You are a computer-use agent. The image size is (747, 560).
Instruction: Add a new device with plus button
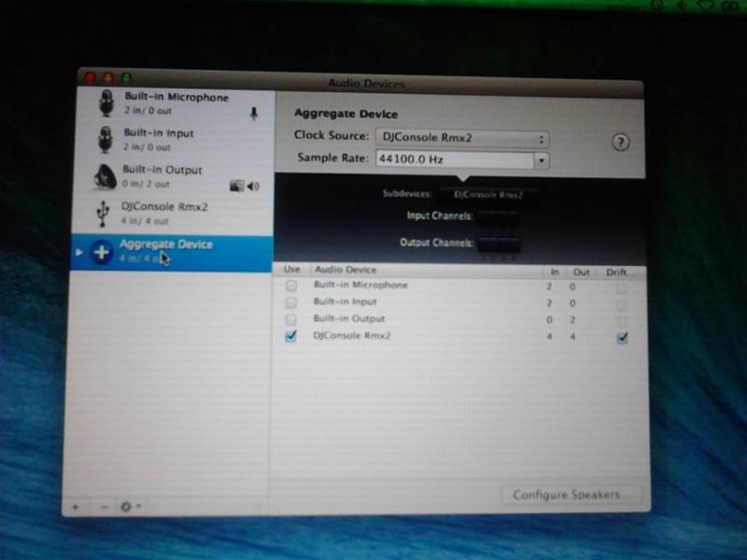click(x=76, y=507)
